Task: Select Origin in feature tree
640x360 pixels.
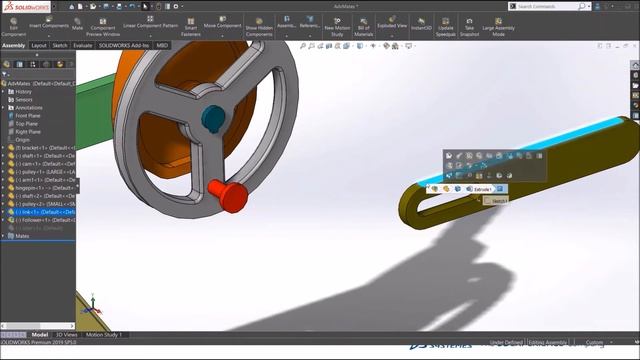Action: point(22,140)
